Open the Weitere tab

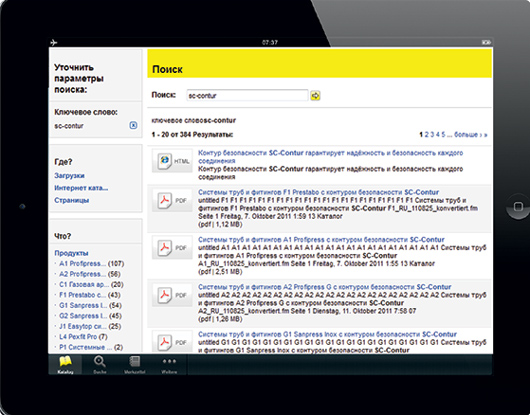click(169, 365)
